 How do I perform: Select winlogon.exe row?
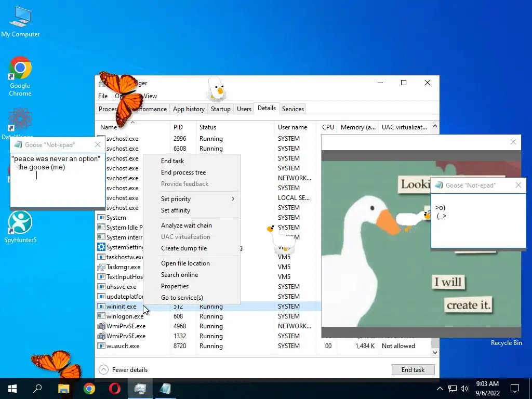(x=208, y=316)
